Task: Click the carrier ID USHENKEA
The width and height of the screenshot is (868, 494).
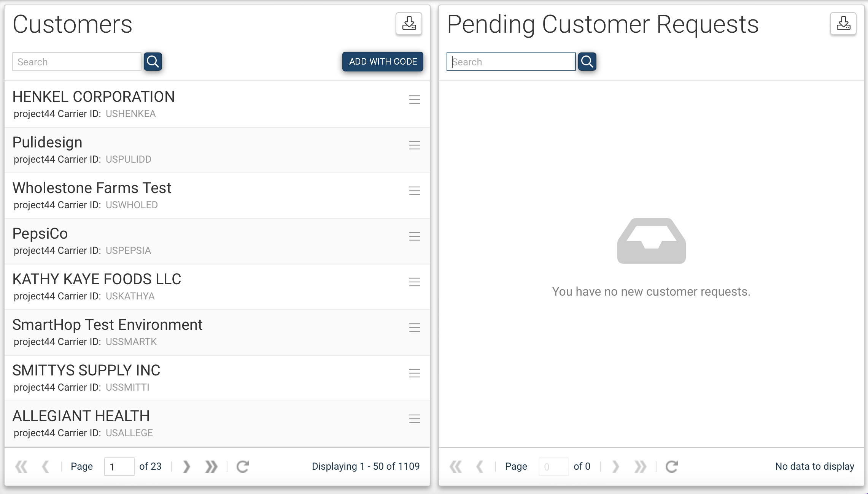Action: pyautogui.click(x=130, y=114)
